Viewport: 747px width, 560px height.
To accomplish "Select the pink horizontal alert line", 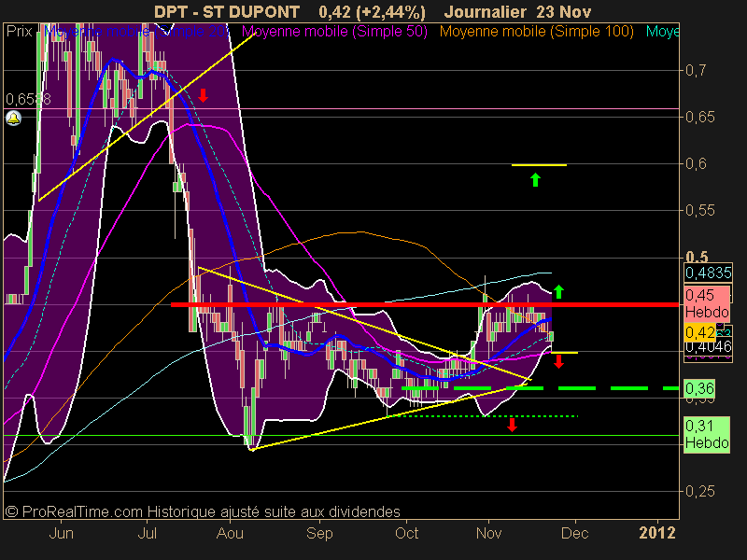I will pos(341,108).
